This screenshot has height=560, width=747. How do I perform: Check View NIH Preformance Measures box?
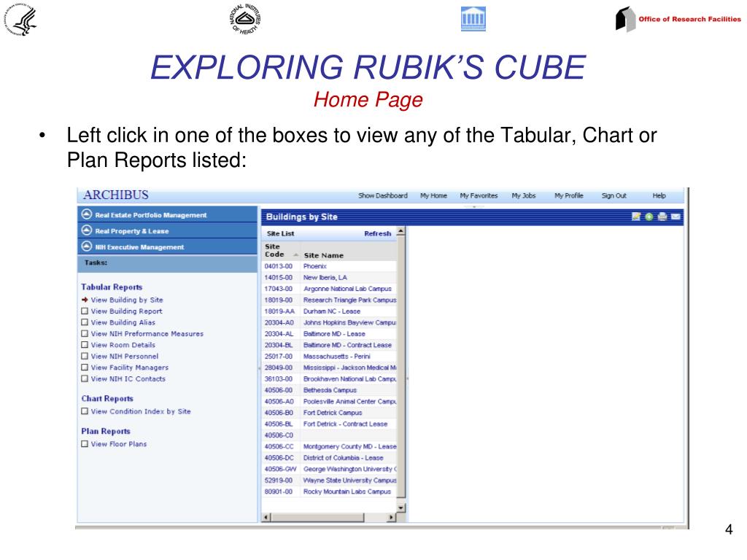(85, 334)
